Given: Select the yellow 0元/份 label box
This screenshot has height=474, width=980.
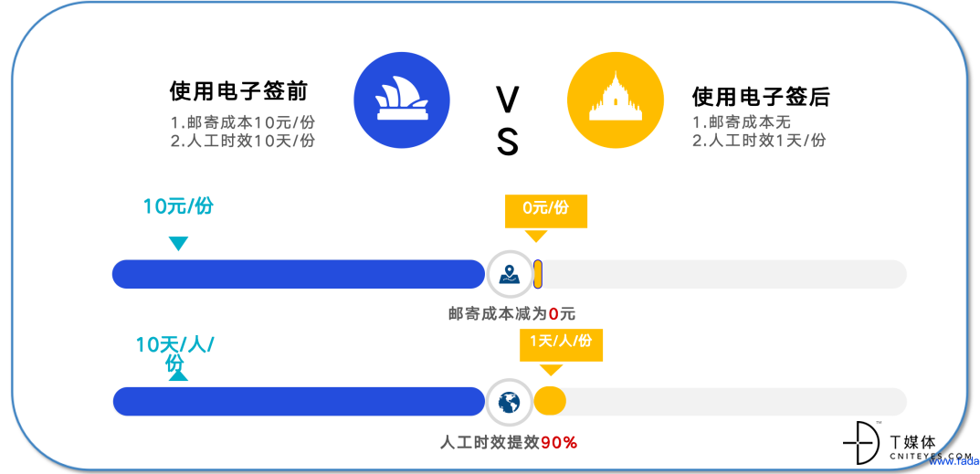Looking at the screenshot, I should coord(546,211).
